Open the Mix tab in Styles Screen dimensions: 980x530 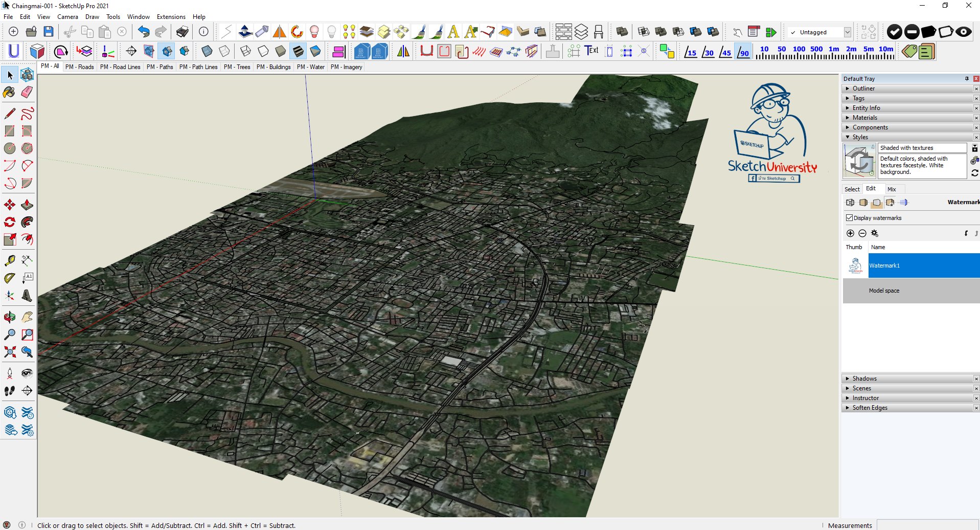pyautogui.click(x=892, y=189)
